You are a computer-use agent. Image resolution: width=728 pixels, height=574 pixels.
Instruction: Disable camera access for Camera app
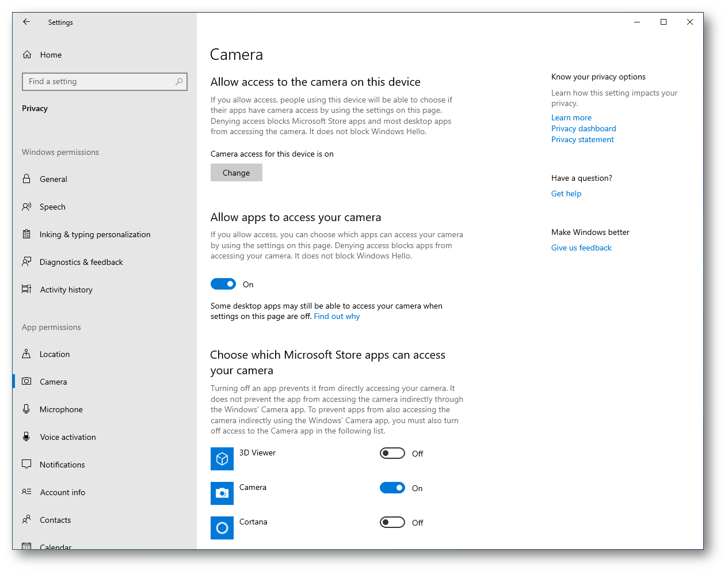click(392, 488)
